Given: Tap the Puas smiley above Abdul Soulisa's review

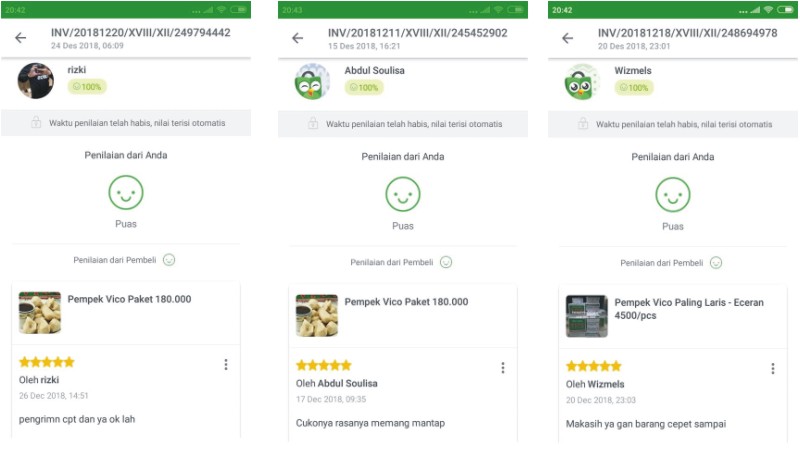Looking at the screenshot, I should (x=403, y=194).
